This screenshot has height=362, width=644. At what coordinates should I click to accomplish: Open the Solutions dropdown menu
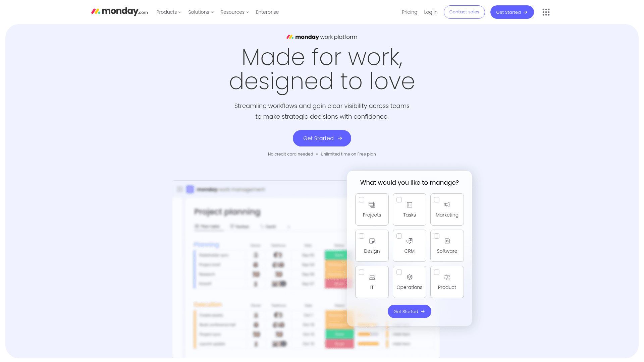pyautogui.click(x=200, y=12)
